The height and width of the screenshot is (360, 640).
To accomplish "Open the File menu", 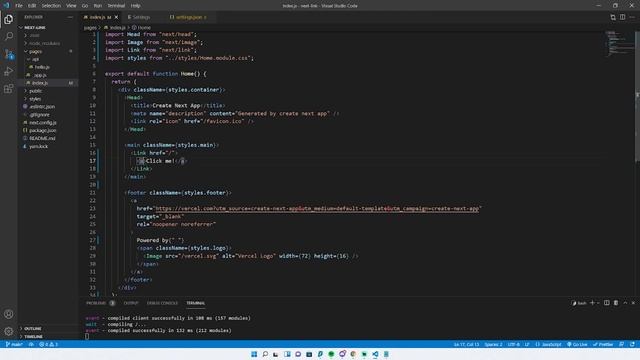I will tap(19, 6).
